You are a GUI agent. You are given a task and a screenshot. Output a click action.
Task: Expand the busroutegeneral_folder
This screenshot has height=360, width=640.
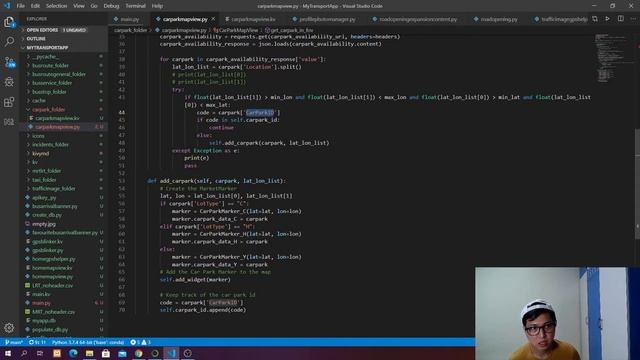[63, 74]
